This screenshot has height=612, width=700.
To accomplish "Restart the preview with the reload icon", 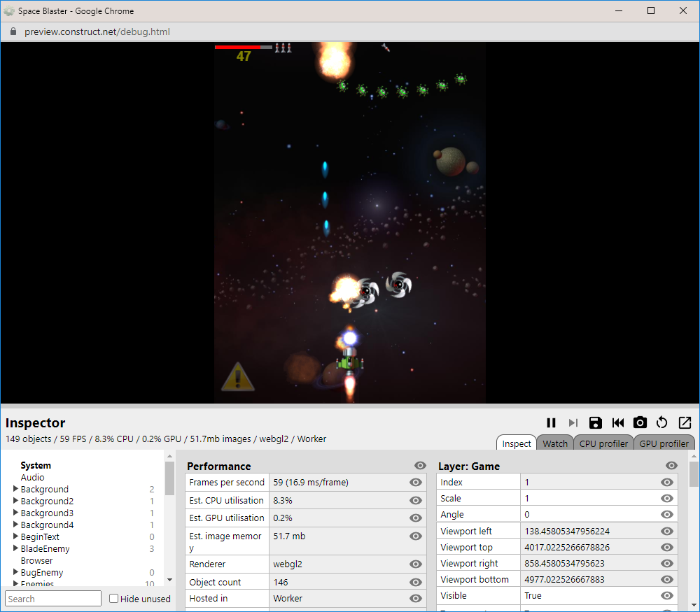I will click(x=662, y=422).
